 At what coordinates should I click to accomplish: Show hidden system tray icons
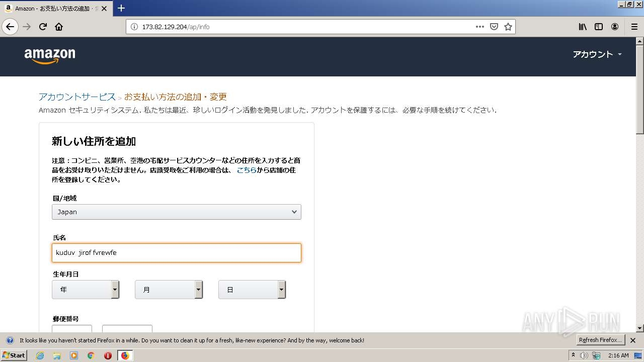point(573,355)
